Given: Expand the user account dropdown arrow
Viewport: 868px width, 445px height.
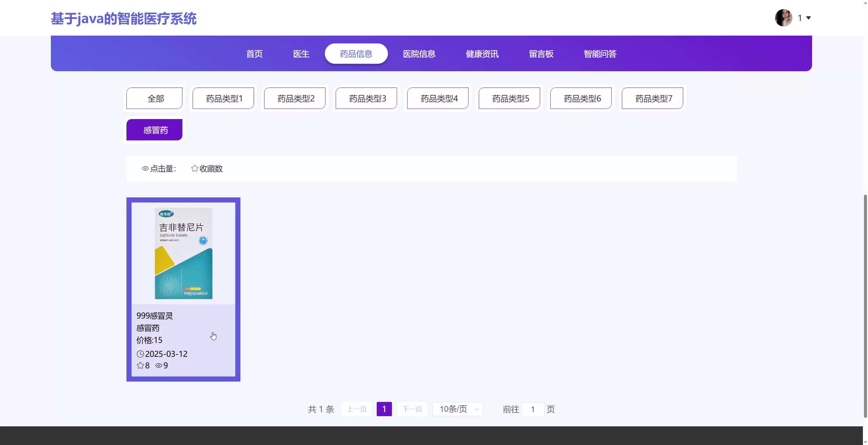Looking at the screenshot, I should (808, 18).
